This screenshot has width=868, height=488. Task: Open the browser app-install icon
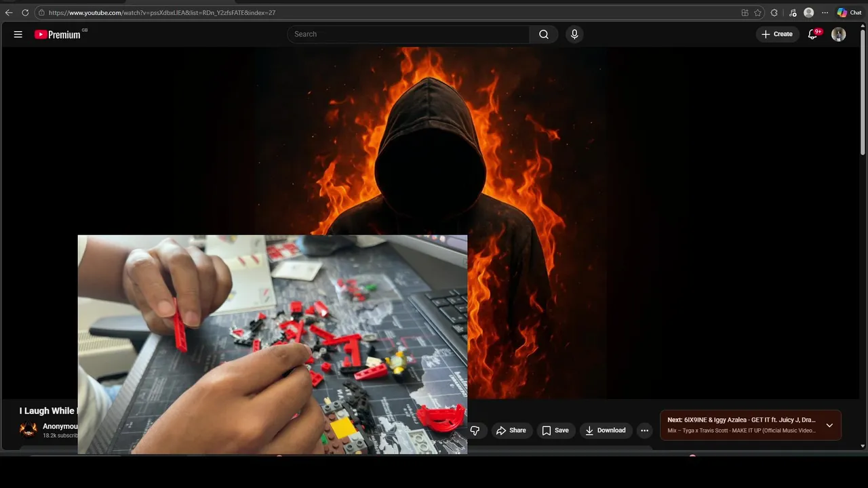745,12
